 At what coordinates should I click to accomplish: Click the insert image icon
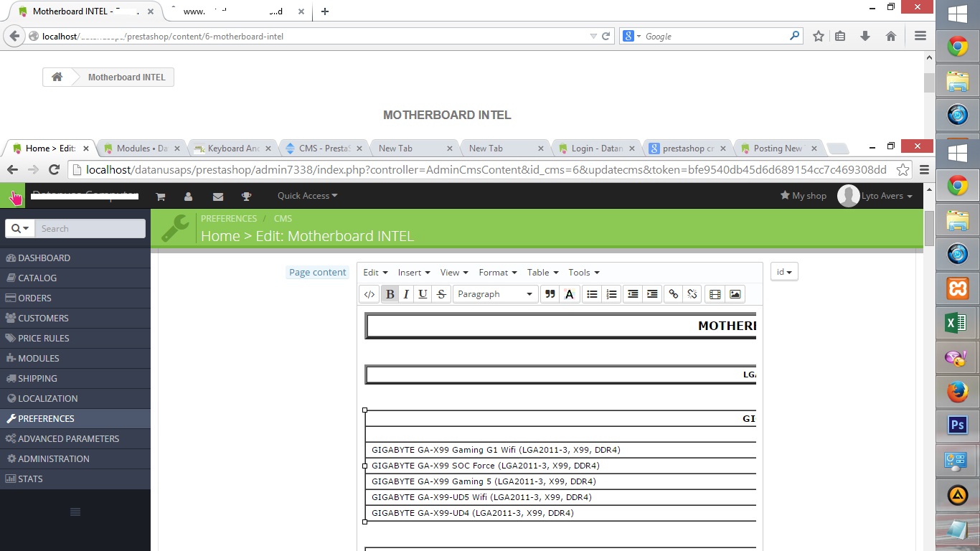[x=735, y=294]
